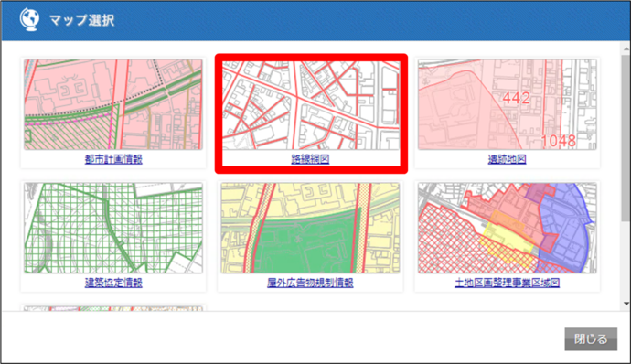The width and height of the screenshot is (631, 364).
Task: Select the partially visible seventh map thumbnail
Action: pyautogui.click(x=113, y=308)
